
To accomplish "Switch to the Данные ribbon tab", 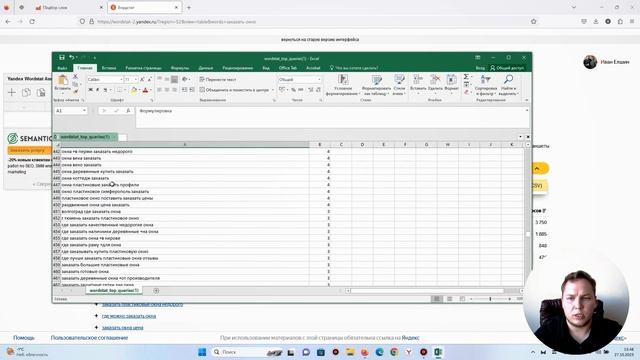I will 206,68.
